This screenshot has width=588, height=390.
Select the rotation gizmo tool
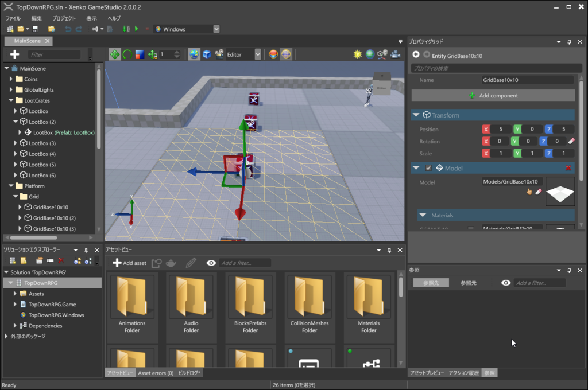127,54
